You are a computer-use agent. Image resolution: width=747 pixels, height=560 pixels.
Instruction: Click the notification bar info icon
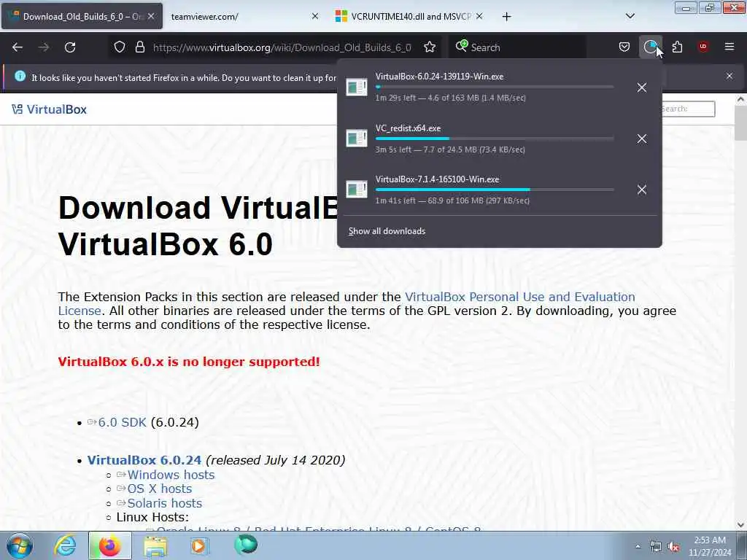[x=20, y=76]
